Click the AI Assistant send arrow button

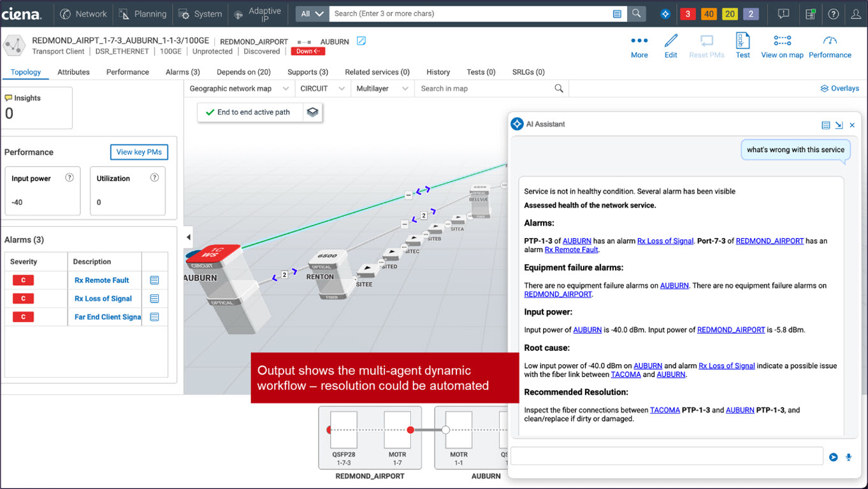pyautogui.click(x=833, y=457)
